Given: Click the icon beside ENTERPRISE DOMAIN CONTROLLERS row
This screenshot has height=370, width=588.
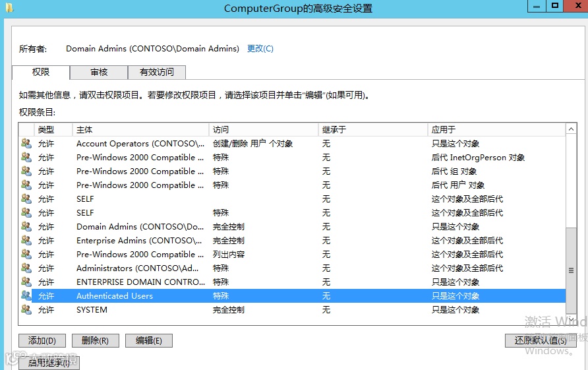Looking at the screenshot, I should tap(26, 282).
